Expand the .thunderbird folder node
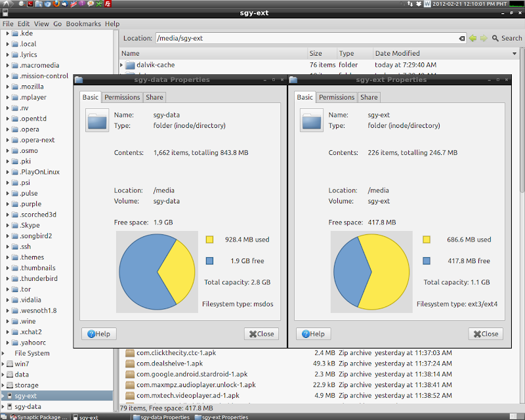 pos(7,279)
